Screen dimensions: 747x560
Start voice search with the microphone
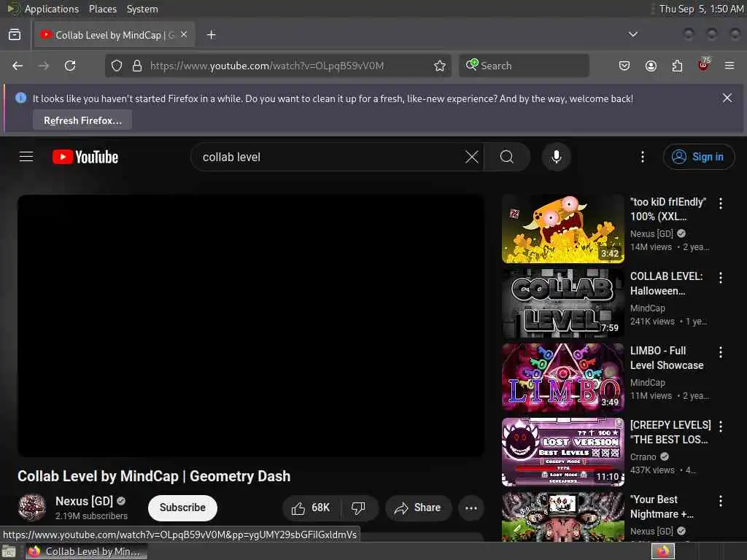(x=557, y=157)
